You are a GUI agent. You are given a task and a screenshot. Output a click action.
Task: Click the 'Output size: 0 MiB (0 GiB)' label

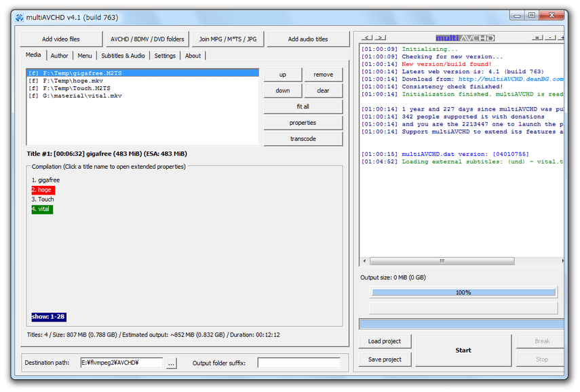coord(393,278)
